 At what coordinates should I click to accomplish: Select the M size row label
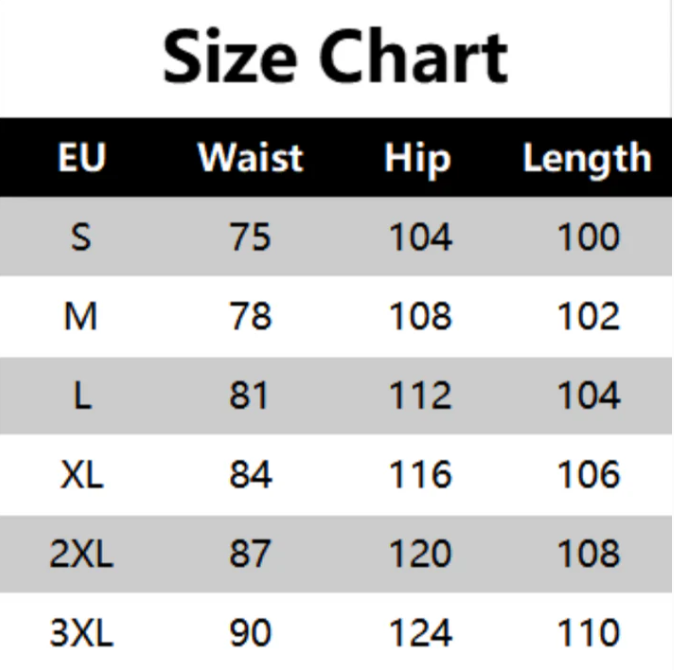click(82, 317)
